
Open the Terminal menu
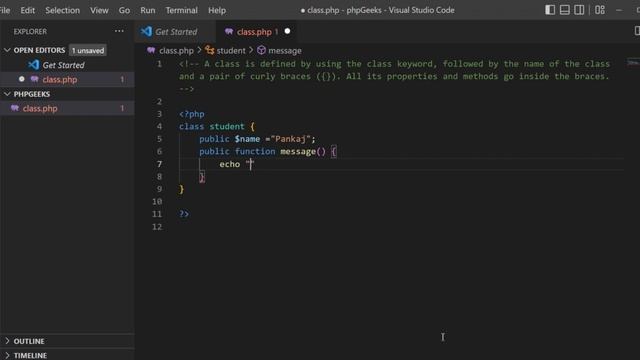(x=182, y=10)
